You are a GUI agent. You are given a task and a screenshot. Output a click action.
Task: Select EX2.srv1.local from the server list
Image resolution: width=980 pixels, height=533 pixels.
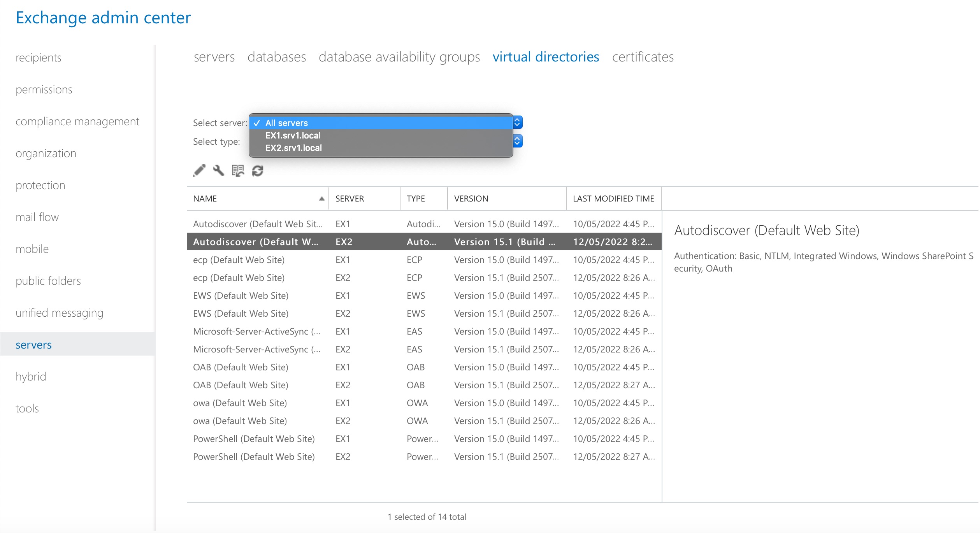pyautogui.click(x=293, y=148)
